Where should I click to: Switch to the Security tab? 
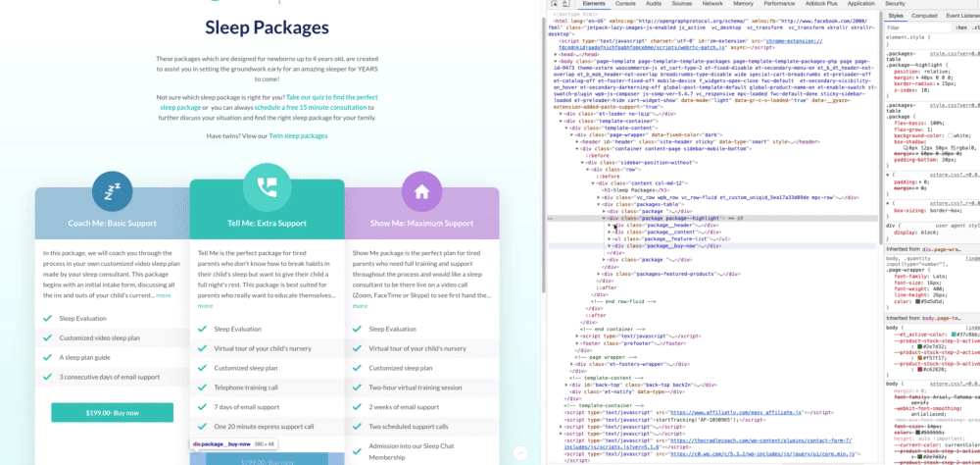(895, 4)
